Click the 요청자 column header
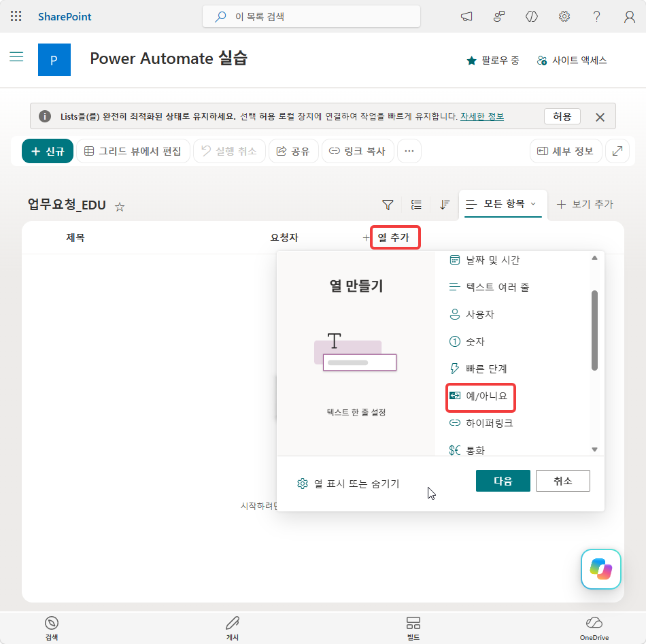This screenshot has width=646, height=644. tap(284, 238)
